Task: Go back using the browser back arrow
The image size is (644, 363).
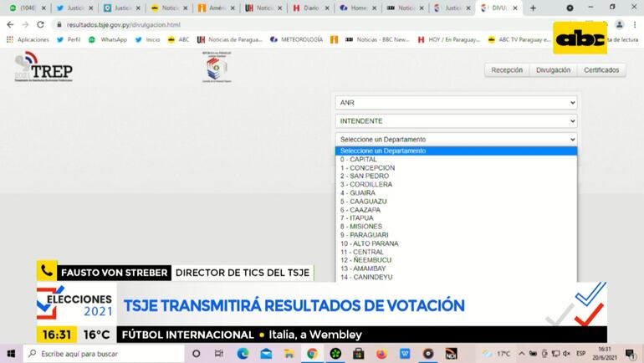Action: (x=9, y=24)
